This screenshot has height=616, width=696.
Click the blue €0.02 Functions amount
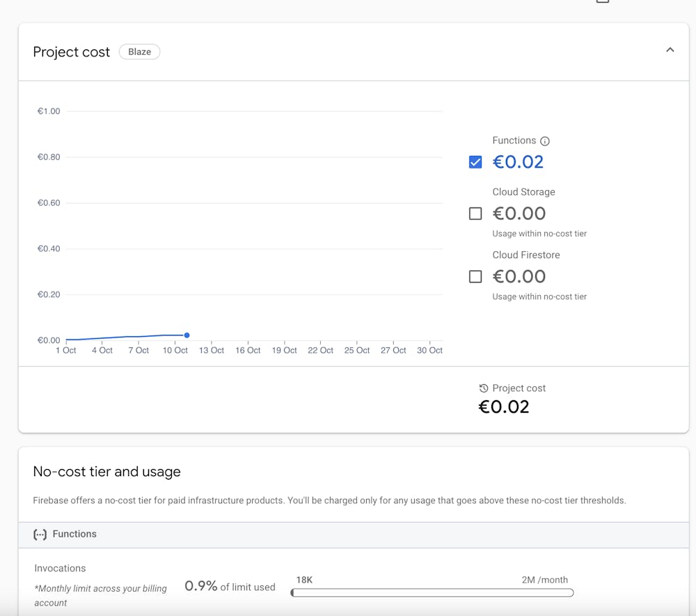tap(518, 162)
